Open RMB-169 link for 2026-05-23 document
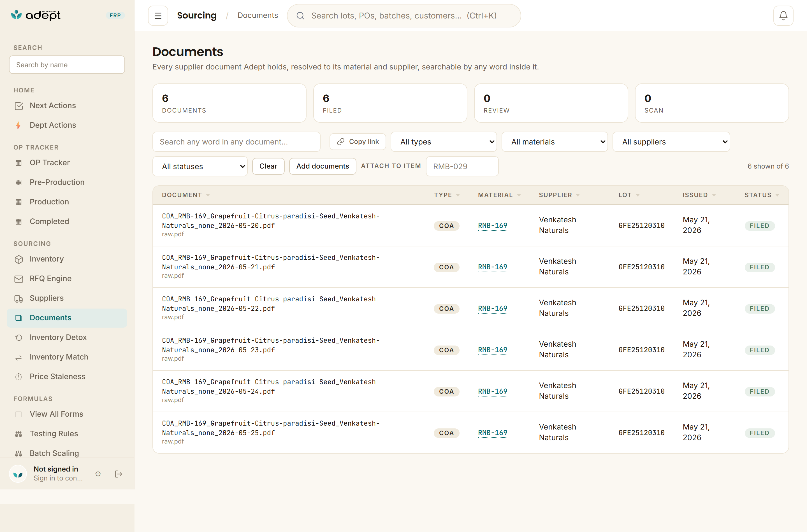Viewport: 807px width, 532px height. [x=493, y=350]
